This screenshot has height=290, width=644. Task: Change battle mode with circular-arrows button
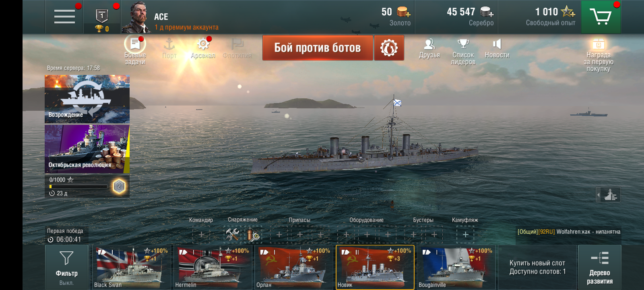coord(389,48)
